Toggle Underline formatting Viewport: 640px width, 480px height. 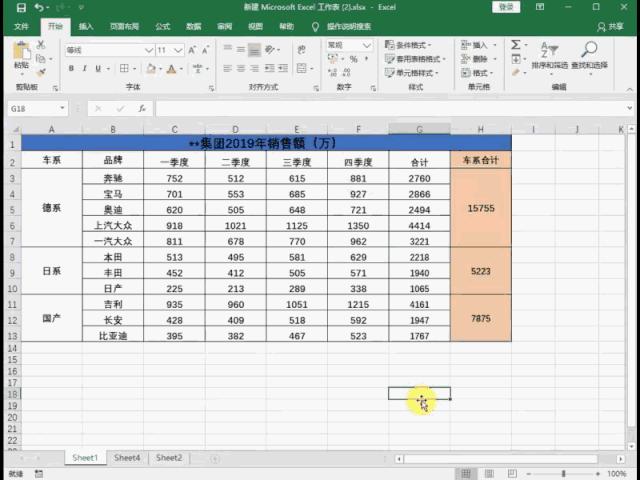coord(98,69)
